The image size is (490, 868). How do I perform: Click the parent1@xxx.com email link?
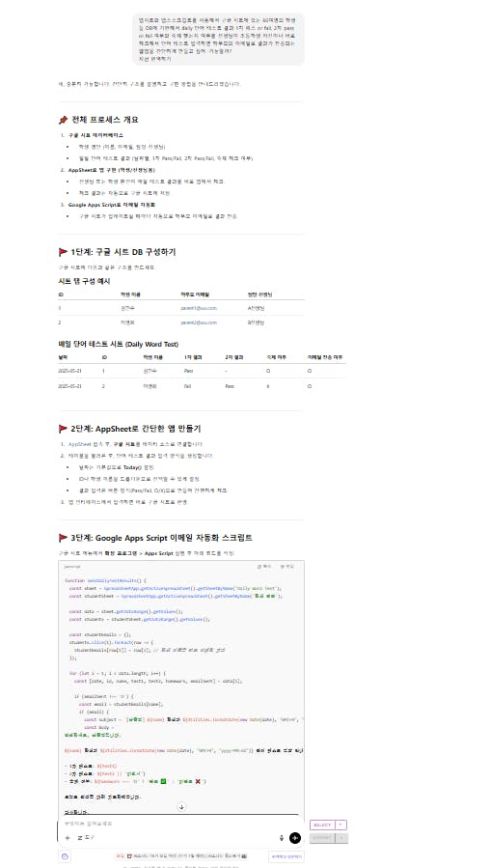(199, 308)
